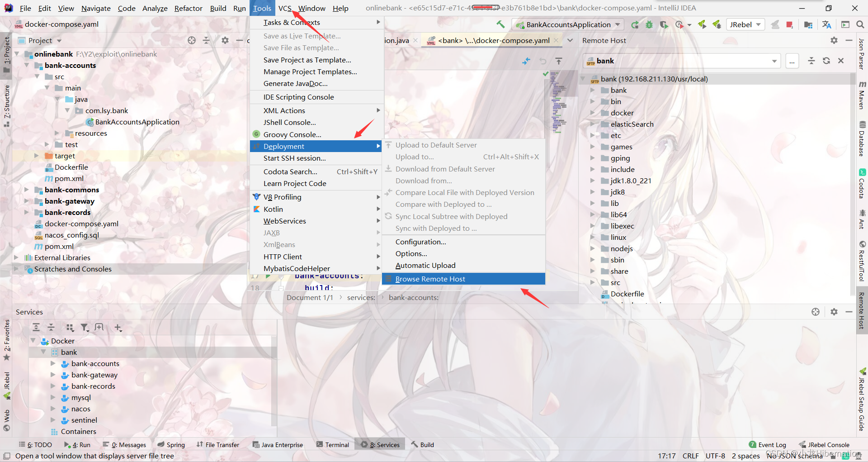Click the Build project hammer icon
This screenshot has height=462, width=868.
tap(500, 24)
